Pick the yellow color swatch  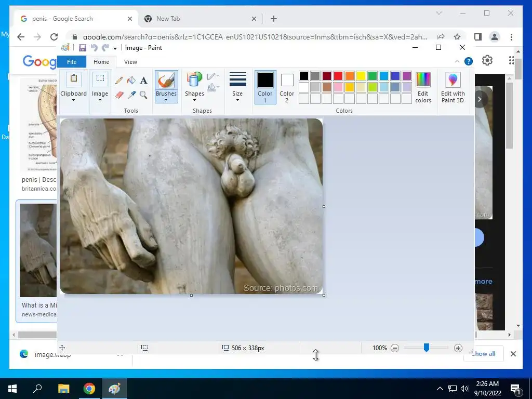pyautogui.click(x=361, y=76)
